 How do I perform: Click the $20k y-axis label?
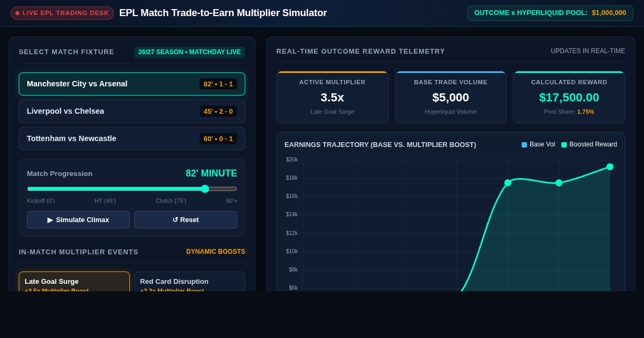[291, 159]
